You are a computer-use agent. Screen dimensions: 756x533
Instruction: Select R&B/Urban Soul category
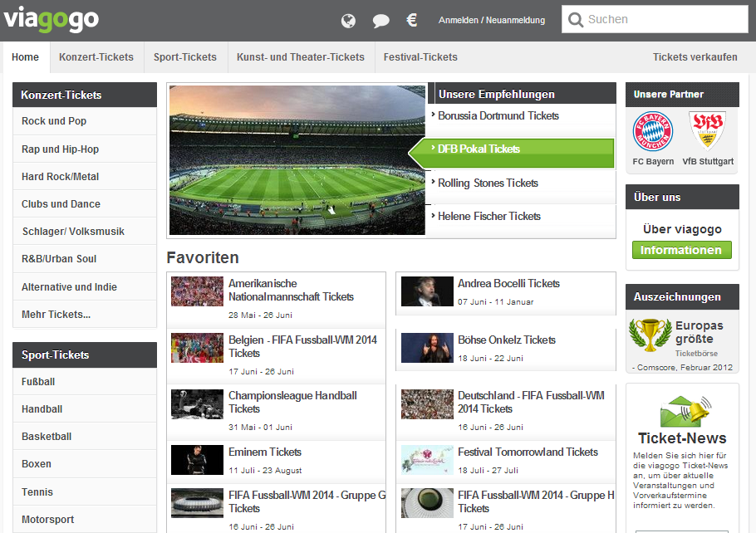[85, 259]
